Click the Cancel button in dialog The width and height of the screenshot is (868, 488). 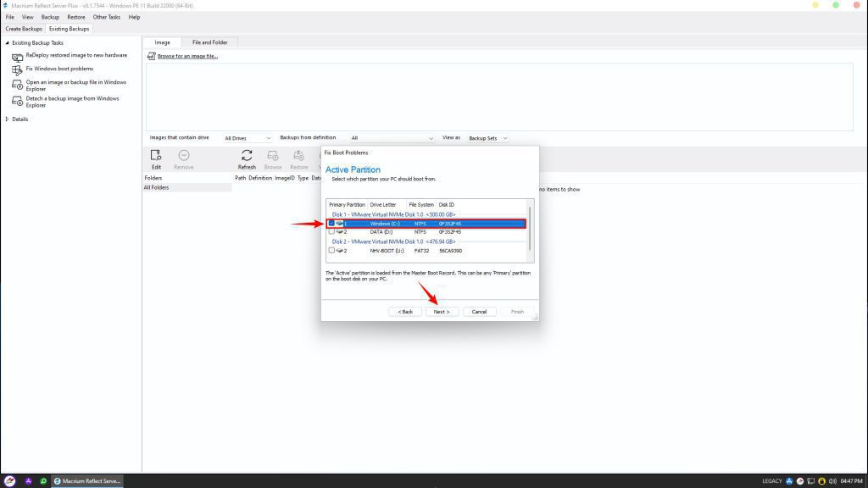coord(479,312)
